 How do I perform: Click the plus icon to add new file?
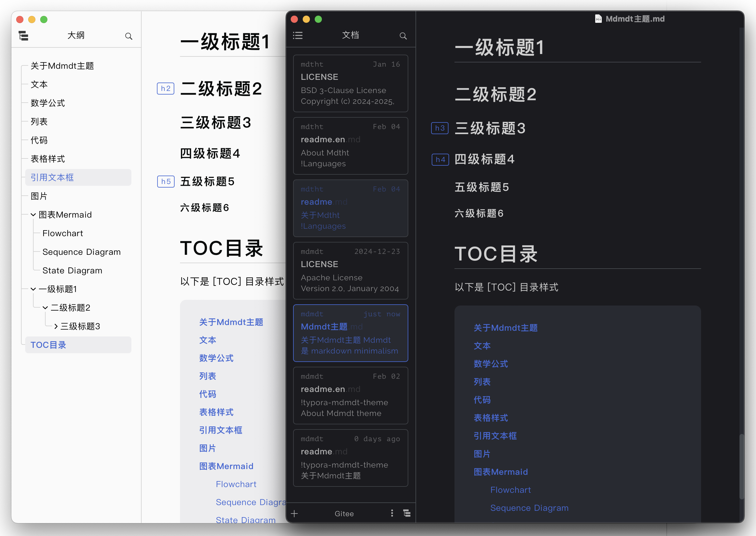tap(294, 513)
